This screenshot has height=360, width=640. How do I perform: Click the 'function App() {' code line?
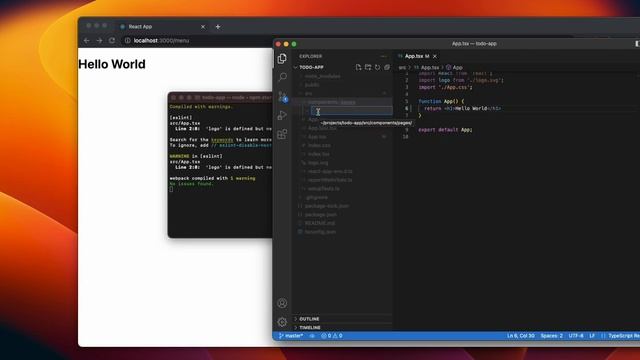[441, 101]
